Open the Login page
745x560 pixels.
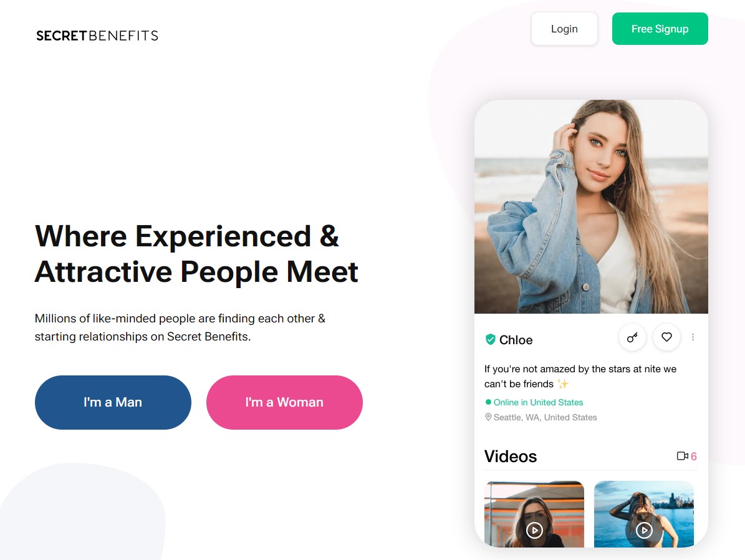[564, 29]
